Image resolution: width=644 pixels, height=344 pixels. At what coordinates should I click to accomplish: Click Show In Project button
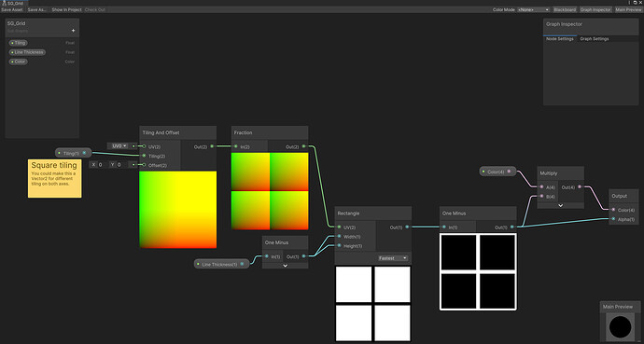click(66, 9)
